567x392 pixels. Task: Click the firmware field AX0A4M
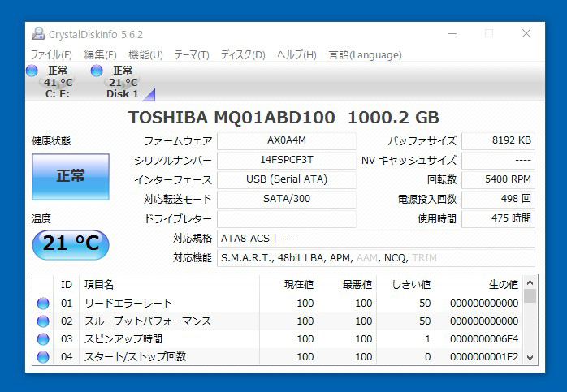click(x=286, y=140)
